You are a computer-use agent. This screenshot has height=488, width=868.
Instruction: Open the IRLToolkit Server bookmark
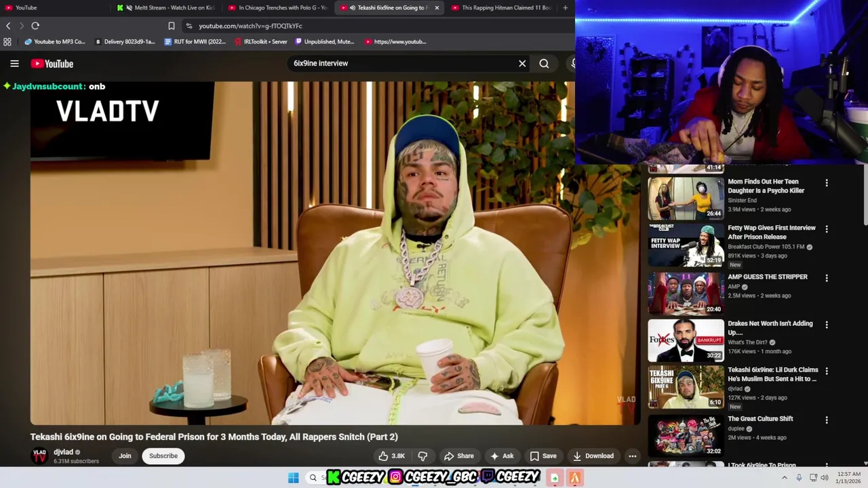tap(260, 41)
